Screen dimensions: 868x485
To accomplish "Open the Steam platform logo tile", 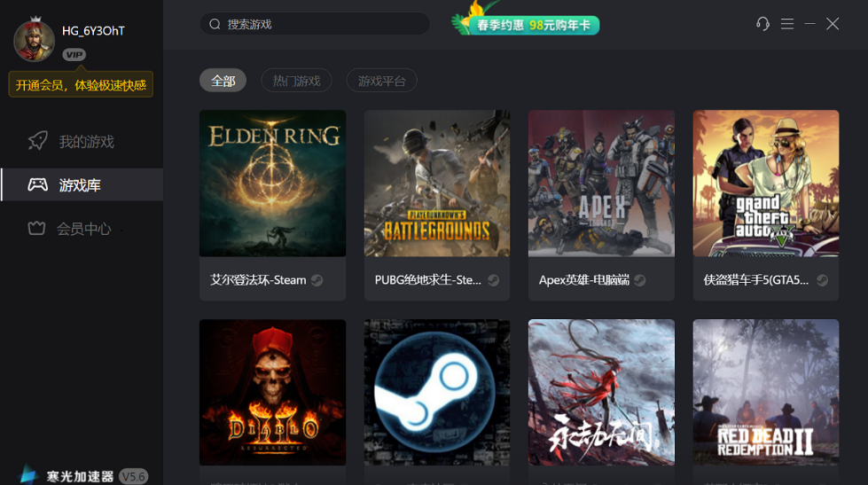I will [x=437, y=392].
